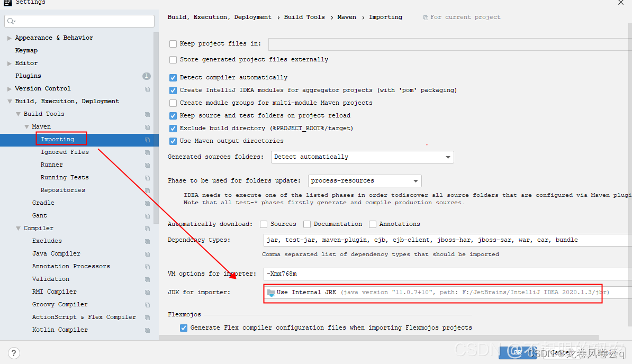Enable automatic download of Documentation
This screenshot has height=364, width=632.
click(x=307, y=224)
